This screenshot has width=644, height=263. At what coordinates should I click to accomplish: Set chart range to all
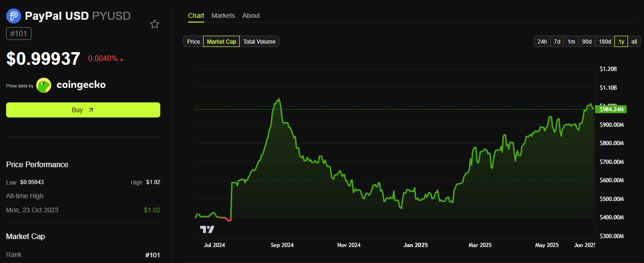click(634, 42)
